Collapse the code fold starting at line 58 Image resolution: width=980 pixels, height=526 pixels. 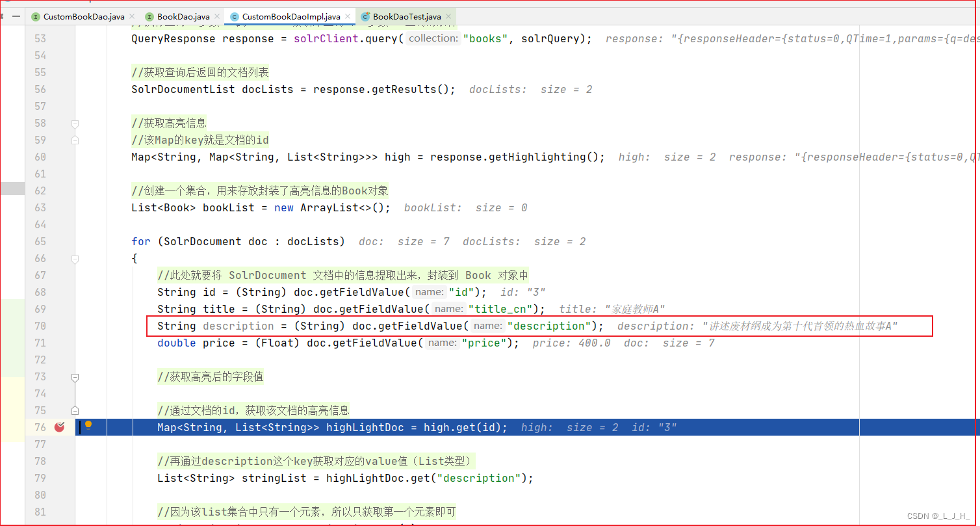[x=75, y=123]
